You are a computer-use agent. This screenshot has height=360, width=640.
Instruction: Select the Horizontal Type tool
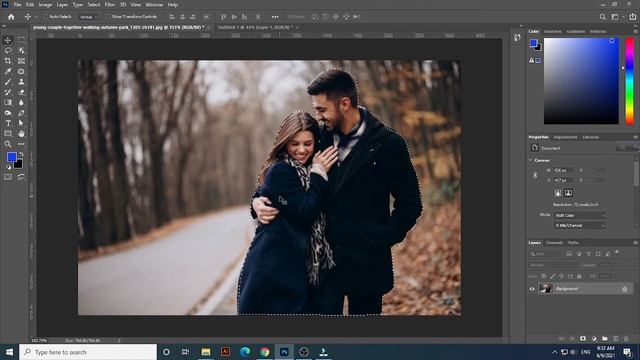click(x=8, y=123)
